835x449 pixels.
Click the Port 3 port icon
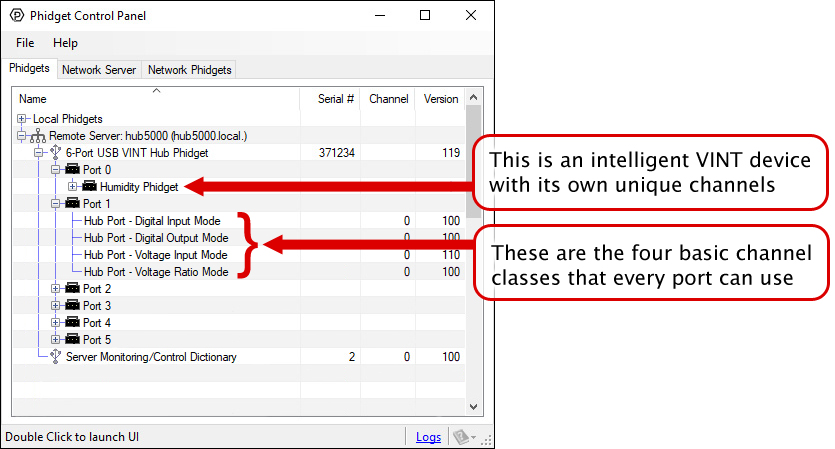pyautogui.click(x=72, y=306)
